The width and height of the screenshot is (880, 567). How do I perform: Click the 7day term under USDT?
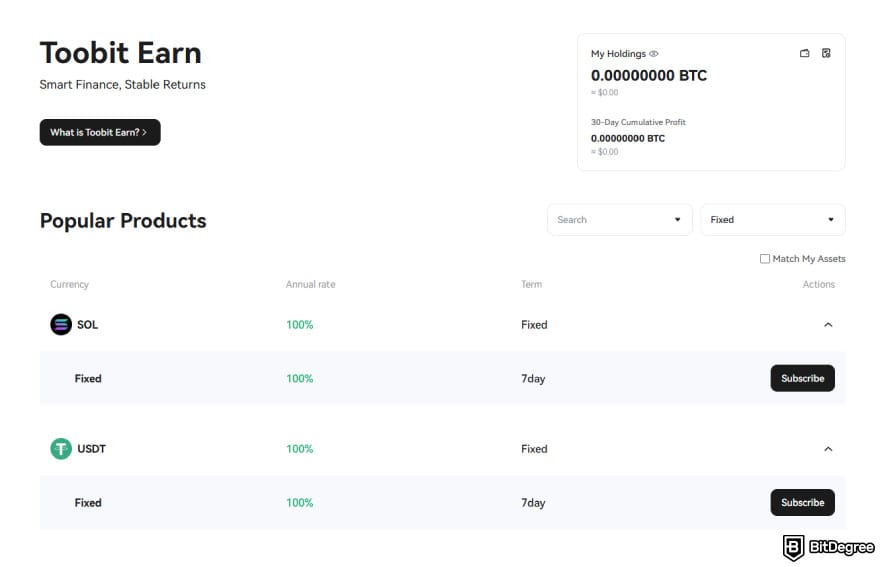click(533, 503)
